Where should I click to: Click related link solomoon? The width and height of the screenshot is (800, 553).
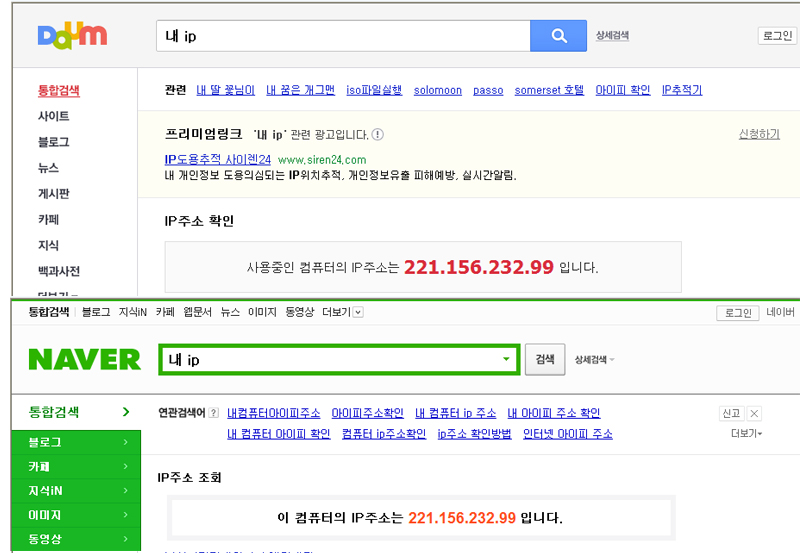[438, 90]
